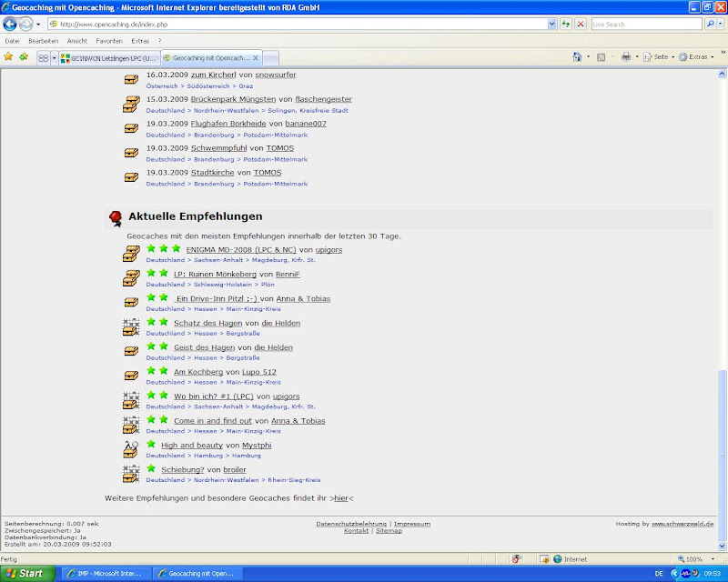Open the Brückenpark Müngsten cache link
The height and width of the screenshot is (582, 728).
pyautogui.click(x=233, y=99)
